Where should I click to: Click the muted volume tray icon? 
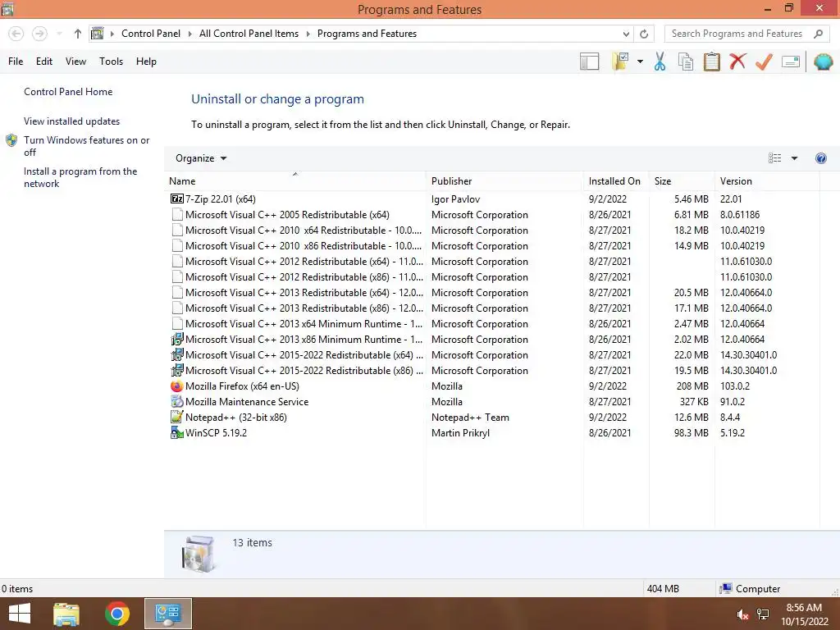coord(742,614)
